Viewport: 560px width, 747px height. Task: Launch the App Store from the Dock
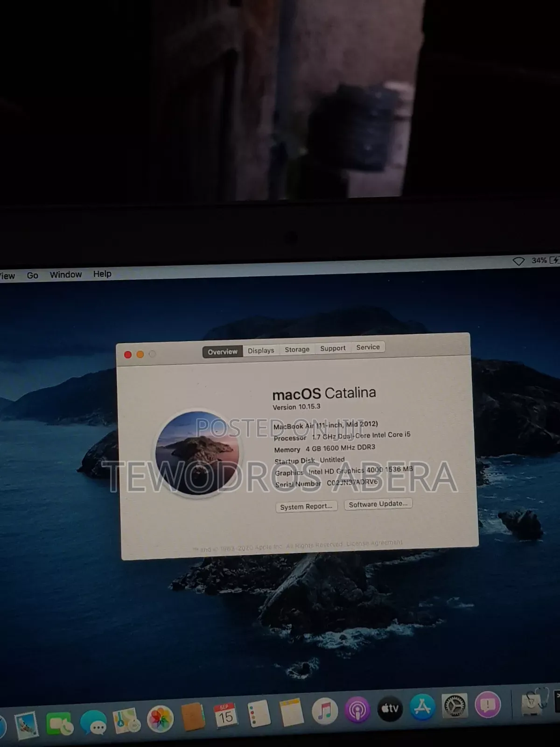click(x=422, y=707)
